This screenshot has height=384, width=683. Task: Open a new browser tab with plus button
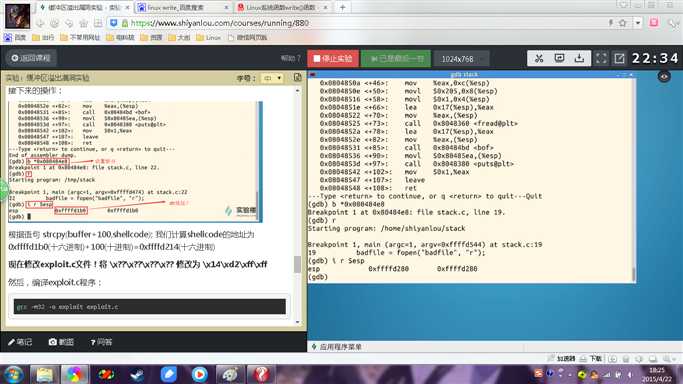pyautogui.click(x=342, y=7)
